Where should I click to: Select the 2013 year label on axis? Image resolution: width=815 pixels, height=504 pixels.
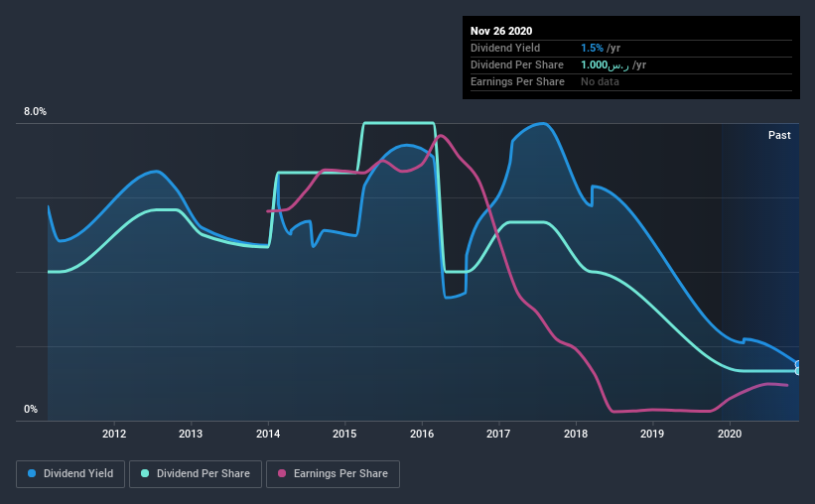pos(191,434)
